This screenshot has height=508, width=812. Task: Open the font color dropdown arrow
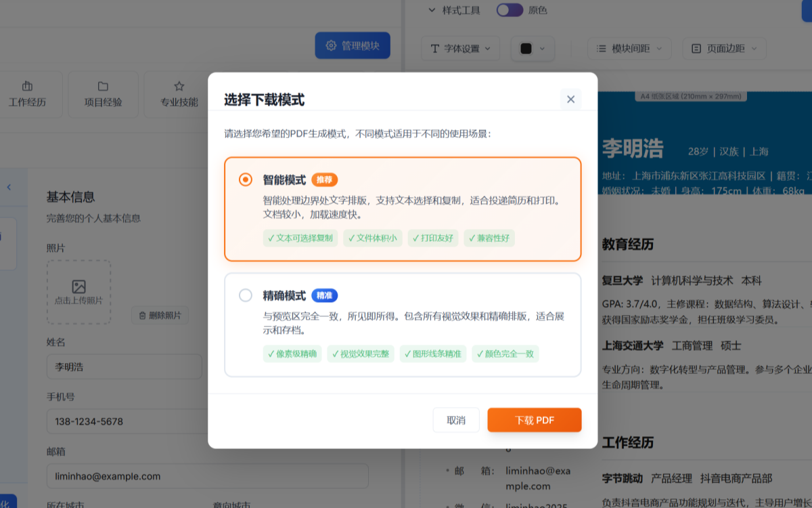coord(541,48)
